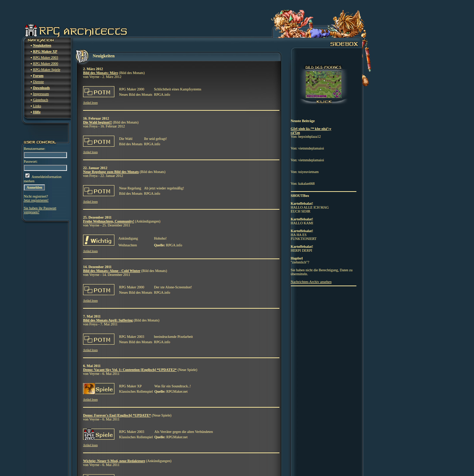Open article Frohe Weihnachten, Community!
Viewport: 474px width, 476px height.
(x=108, y=221)
